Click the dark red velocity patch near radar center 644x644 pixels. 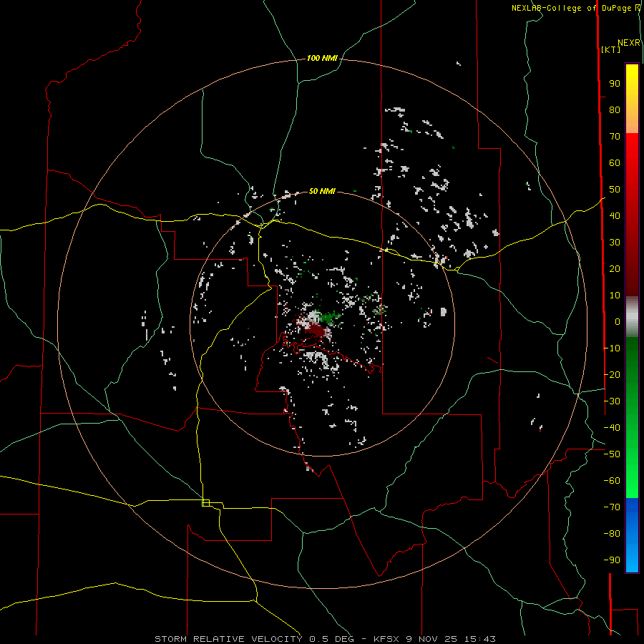[316, 330]
